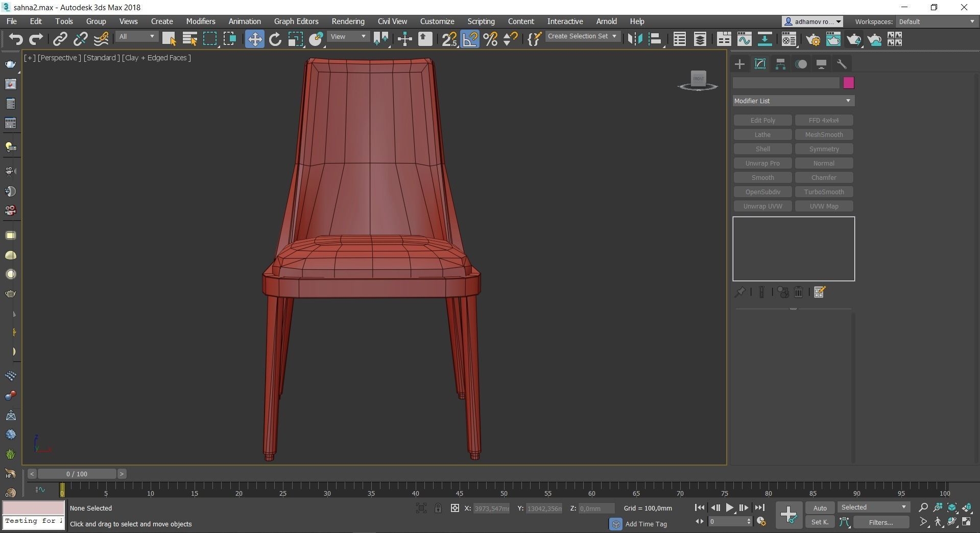Image resolution: width=980 pixels, height=533 pixels.
Task: Toggle Selection Lock padlock
Action: click(x=438, y=508)
